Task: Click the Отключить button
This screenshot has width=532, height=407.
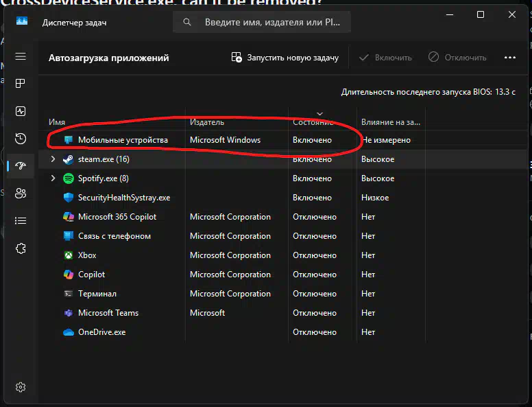Action: (x=457, y=58)
